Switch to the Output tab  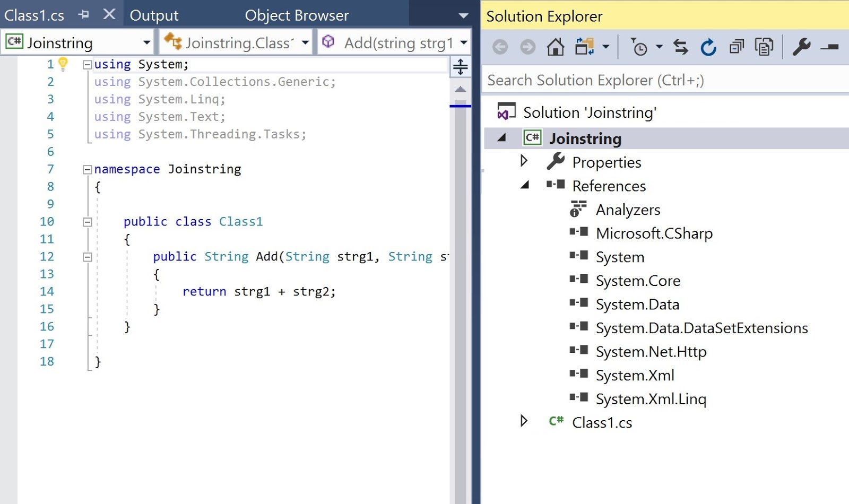[x=153, y=15]
